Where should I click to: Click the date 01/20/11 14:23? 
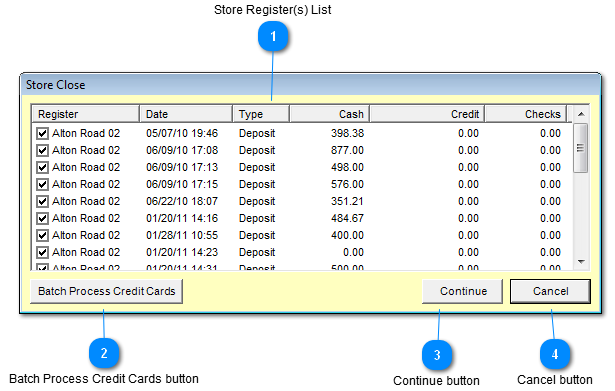tap(182, 252)
